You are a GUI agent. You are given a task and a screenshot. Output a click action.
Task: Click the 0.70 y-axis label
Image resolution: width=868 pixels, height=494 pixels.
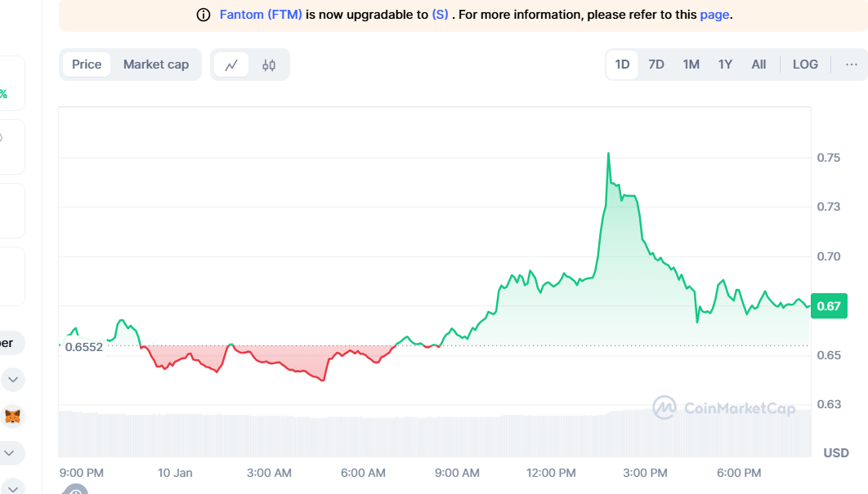click(828, 256)
